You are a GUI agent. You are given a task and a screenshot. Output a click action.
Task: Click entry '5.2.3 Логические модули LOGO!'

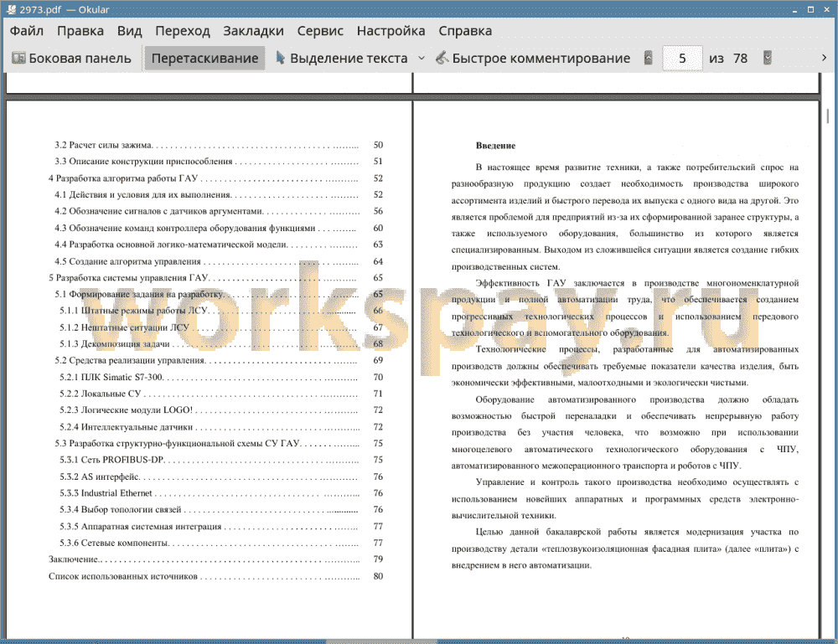coord(127,410)
